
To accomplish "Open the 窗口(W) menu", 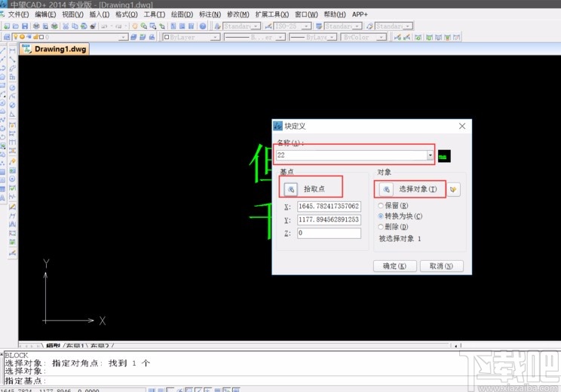I will pyautogui.click(x=306, y=14).
